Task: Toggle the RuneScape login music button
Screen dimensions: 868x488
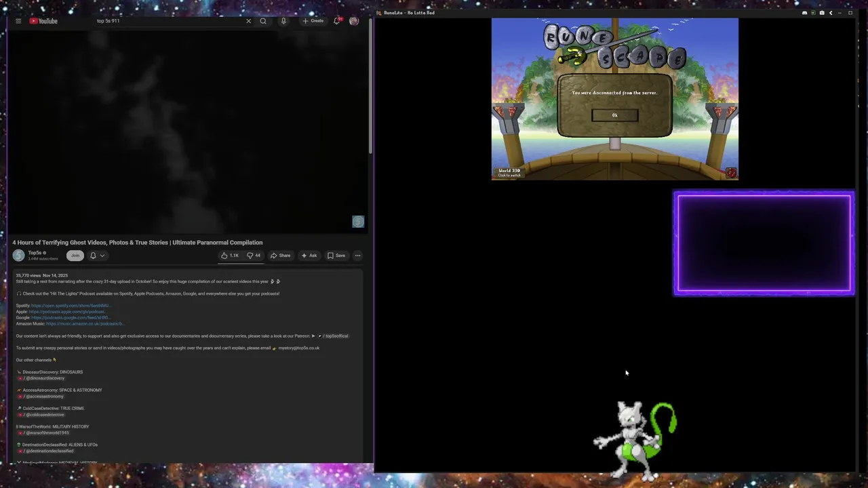Action: click(x=731, y=173)
